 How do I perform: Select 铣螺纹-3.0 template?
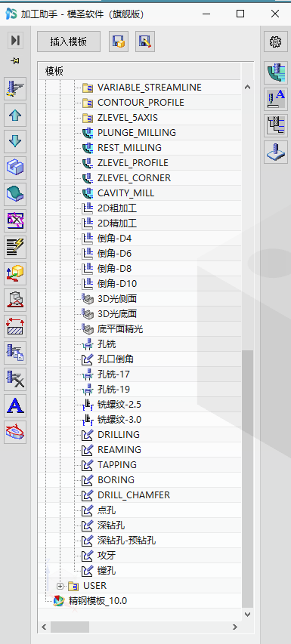(119, 420)
